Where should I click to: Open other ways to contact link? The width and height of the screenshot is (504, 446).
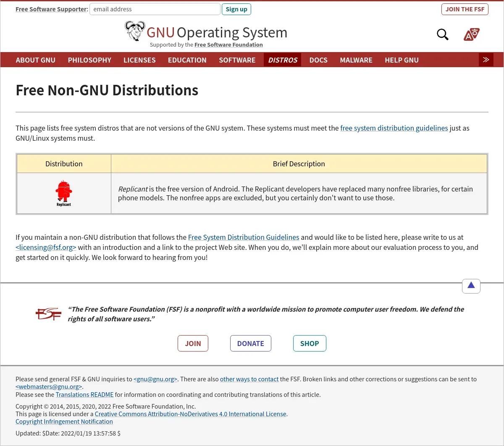pos(249,379)
